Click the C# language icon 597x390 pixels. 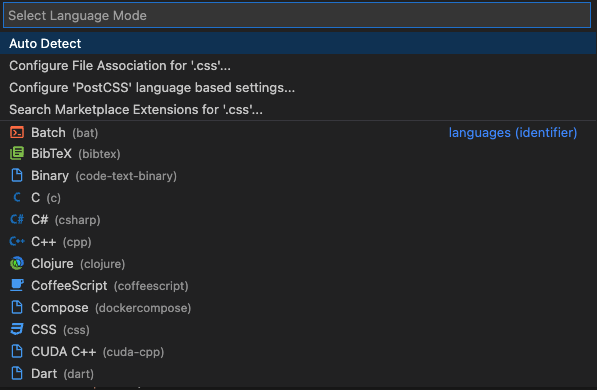[x=17, y=219]
